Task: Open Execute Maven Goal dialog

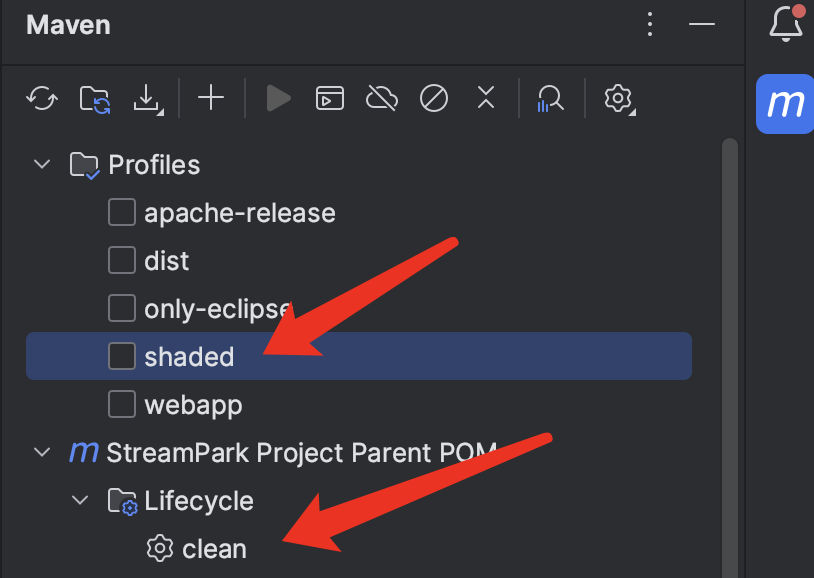Action: click(x=330, y=98)
